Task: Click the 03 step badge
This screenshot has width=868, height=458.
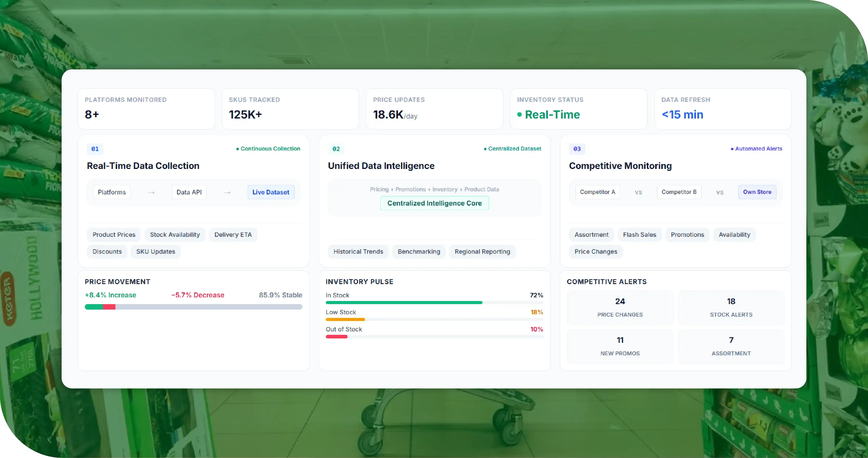Action: (x=577, y=149)
